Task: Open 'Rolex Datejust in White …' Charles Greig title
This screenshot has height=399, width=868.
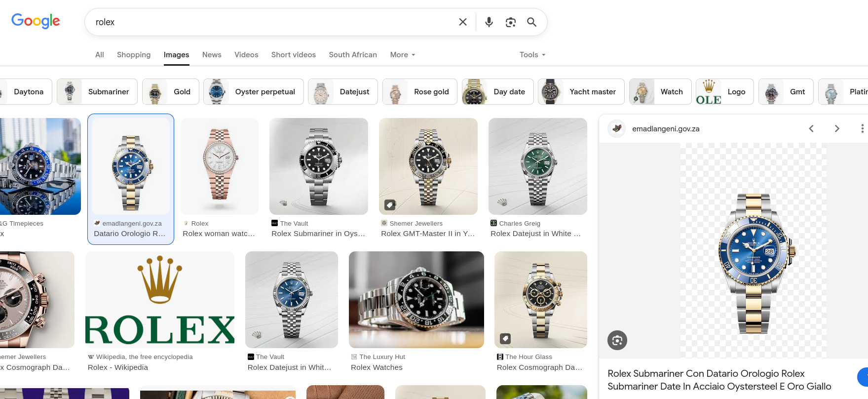Action: [x=536, y=234]
